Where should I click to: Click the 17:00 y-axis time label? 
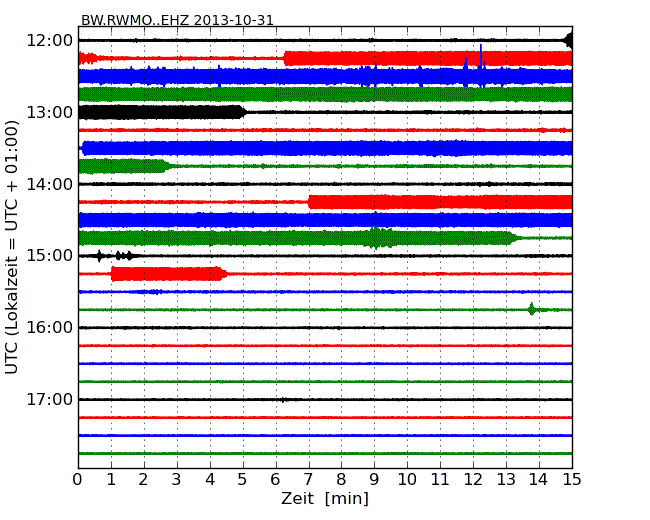click(x=49, y=399)
